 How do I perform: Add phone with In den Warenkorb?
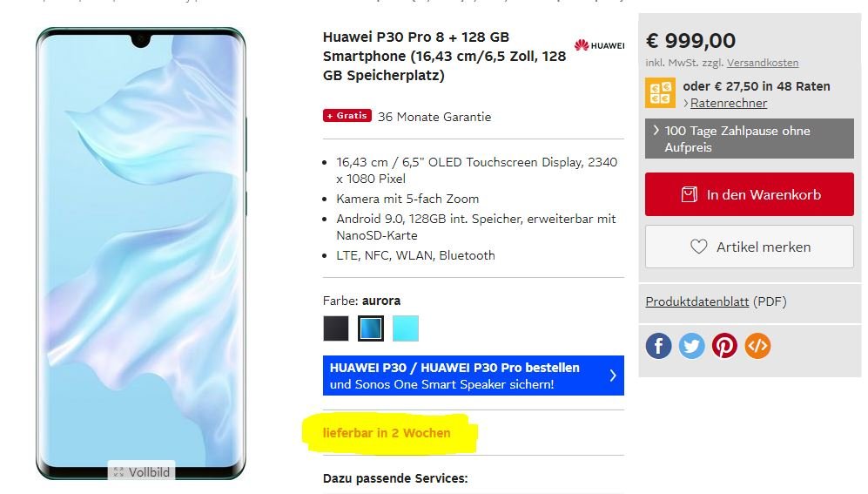tap(749, 194)
